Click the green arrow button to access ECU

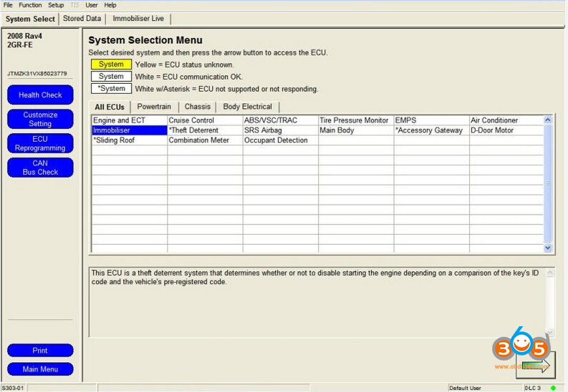[x=536, y=365]
